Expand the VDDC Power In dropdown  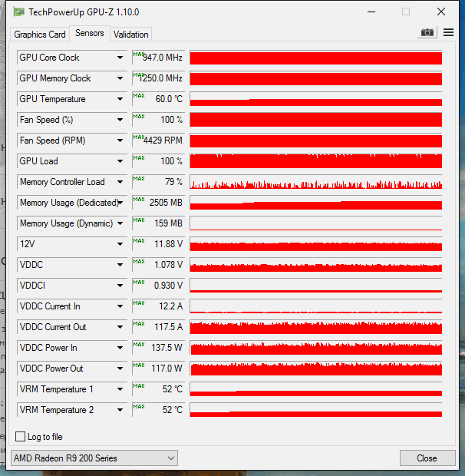click(x=120, y=348)
